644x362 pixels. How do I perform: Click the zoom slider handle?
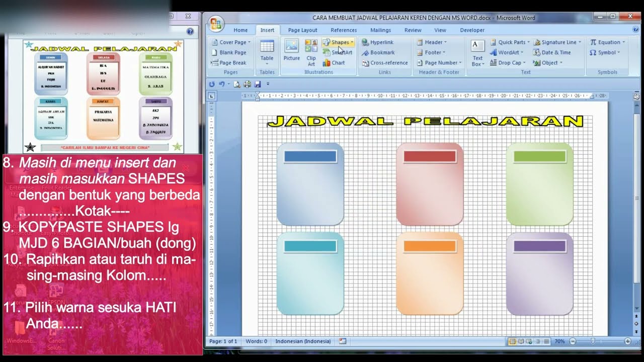(593, 341)
